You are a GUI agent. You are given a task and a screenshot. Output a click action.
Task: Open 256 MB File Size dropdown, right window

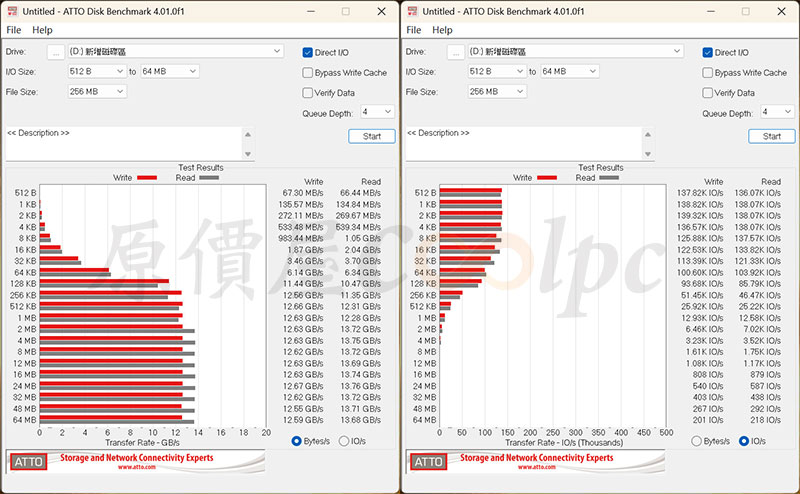click(x=497, y=92)
